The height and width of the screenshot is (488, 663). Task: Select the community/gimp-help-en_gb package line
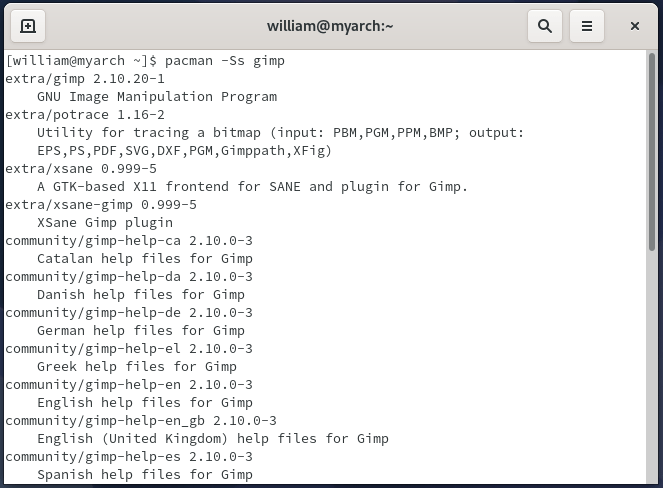(141, 420)
